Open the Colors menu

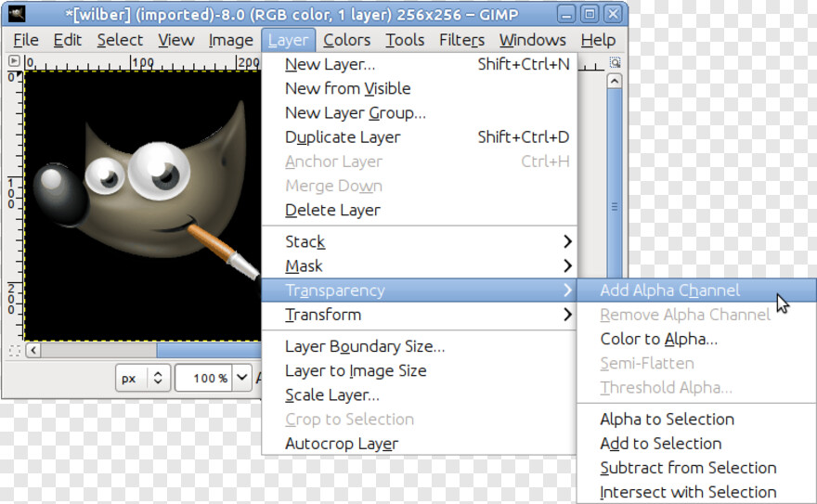[x=346, y=40]
